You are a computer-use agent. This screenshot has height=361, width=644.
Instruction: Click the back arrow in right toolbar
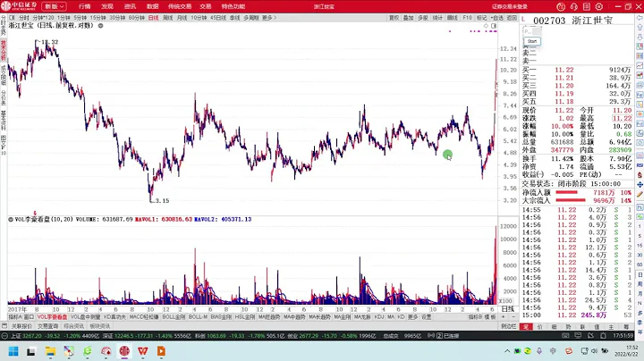640,18
